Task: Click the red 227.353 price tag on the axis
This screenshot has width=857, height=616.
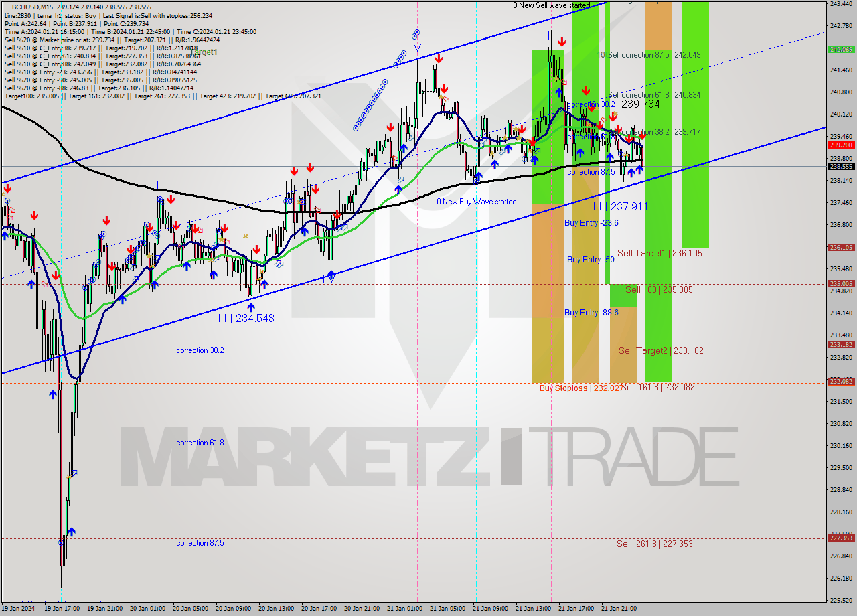Action: (841, 538)
